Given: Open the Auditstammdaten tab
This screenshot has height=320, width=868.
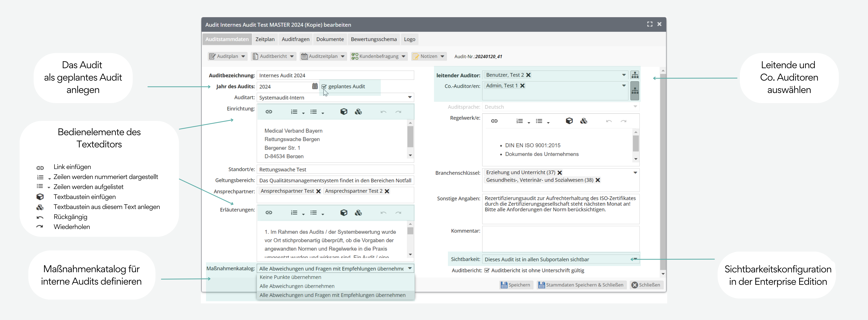Looking at the screenshot, I should pos(227,39).
